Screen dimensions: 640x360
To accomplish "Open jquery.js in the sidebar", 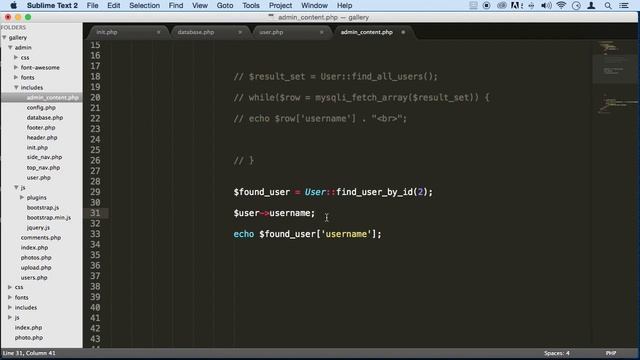I will click(38, 227).
